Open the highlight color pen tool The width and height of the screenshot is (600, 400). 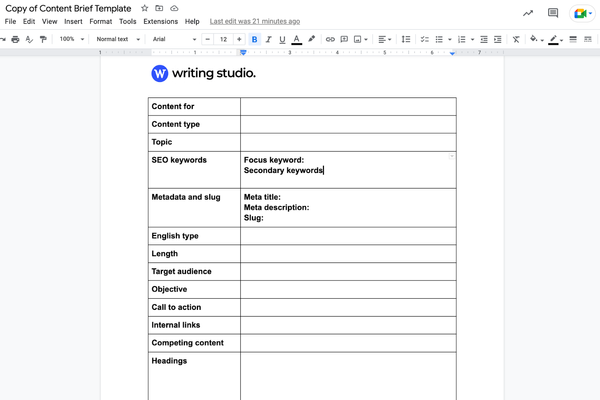point(311,39)
